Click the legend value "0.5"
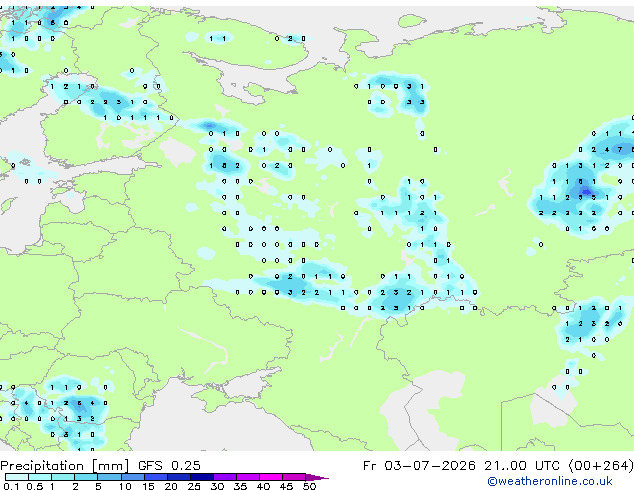Screen dimensions: 634x490 [35, 486]
